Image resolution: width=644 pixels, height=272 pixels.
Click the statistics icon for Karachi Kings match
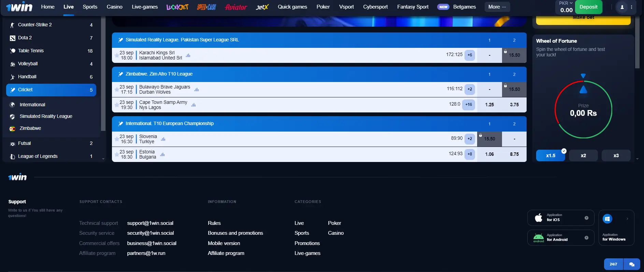(x=188, y=55)
